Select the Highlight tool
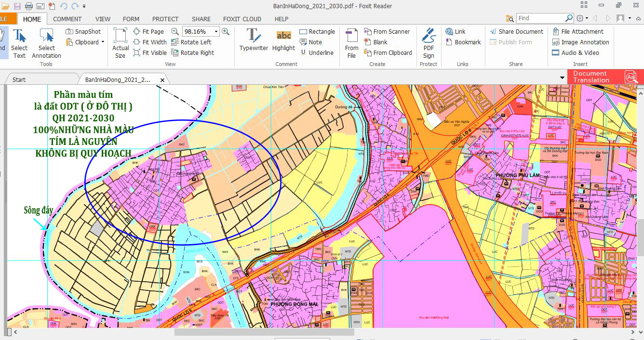Image resolution: width=644 pixels, height=340 pixels. 283,40
